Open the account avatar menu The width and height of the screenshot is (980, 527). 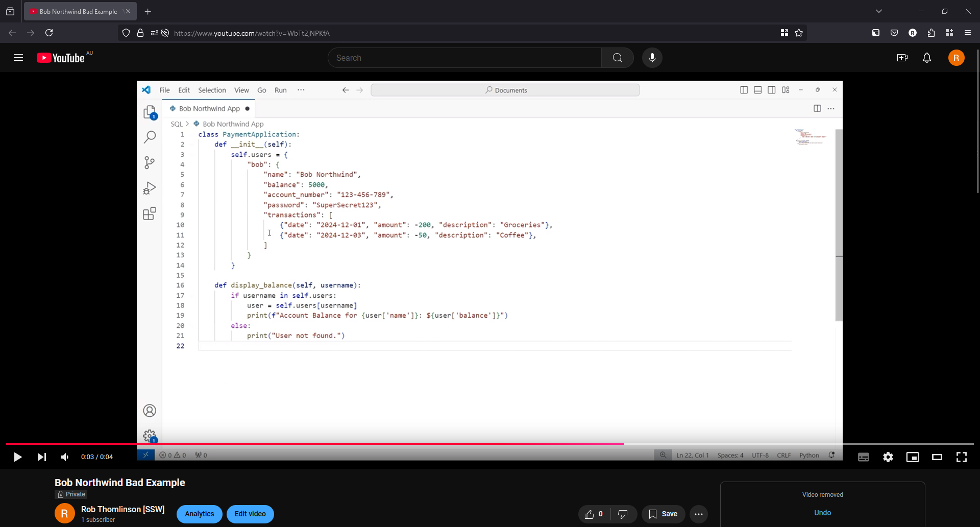tap(957, 58)
